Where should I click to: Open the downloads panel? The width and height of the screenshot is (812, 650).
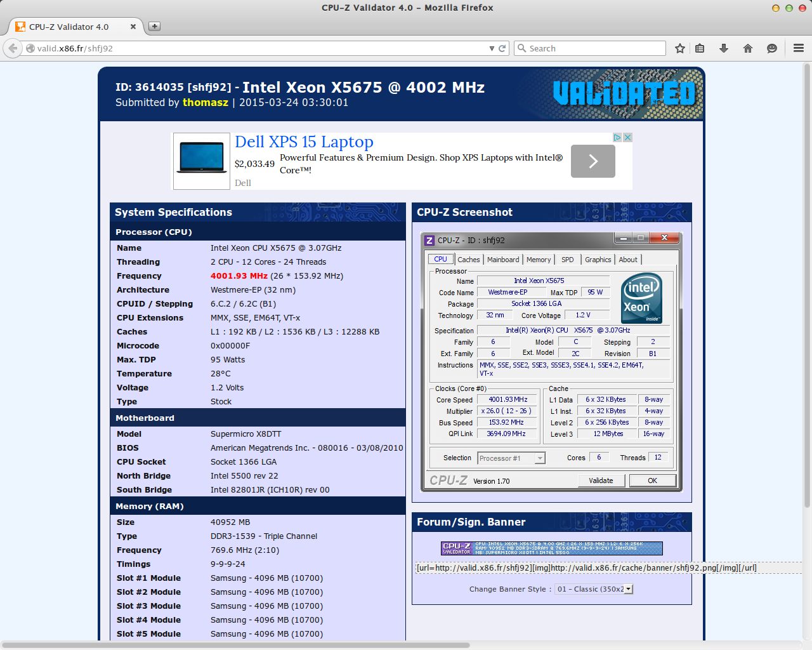pos(724,48)
